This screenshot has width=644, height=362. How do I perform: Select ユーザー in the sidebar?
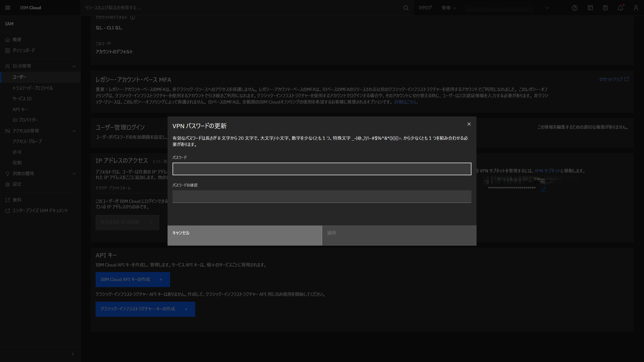[x=19, y=77]
